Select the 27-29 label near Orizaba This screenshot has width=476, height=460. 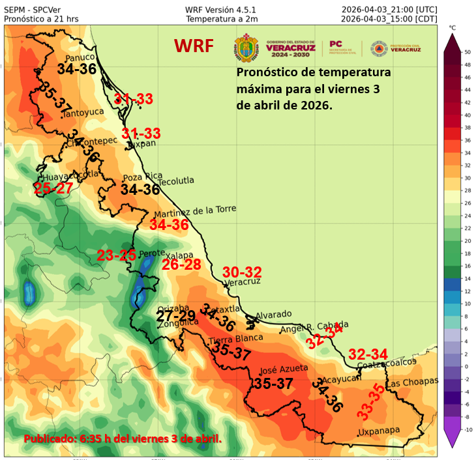point(176,316)
